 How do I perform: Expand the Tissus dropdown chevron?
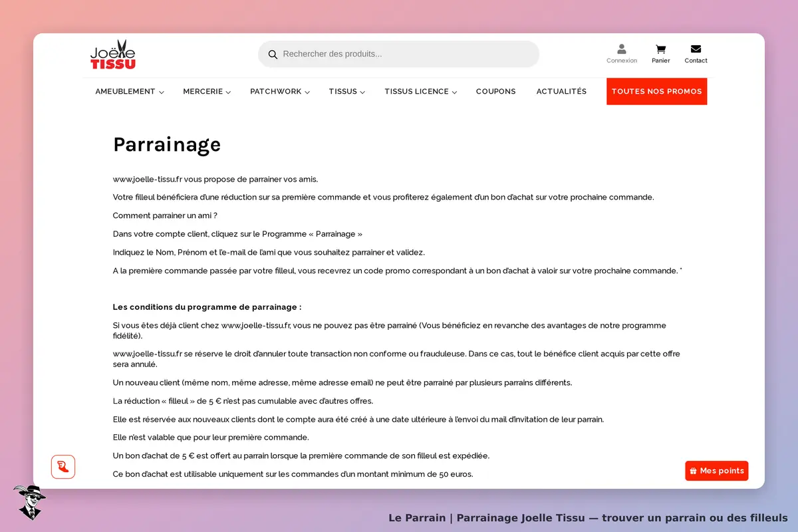click(x=362, y=92)
